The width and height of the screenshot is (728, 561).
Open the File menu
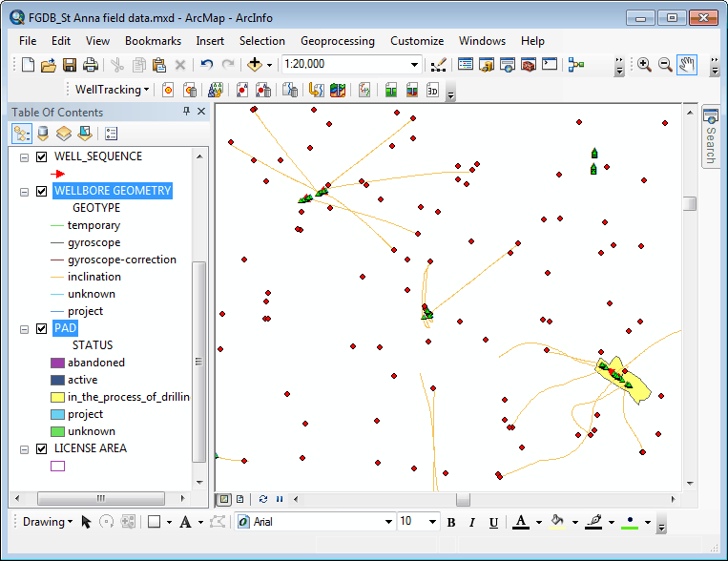click(x=28, y=41)
